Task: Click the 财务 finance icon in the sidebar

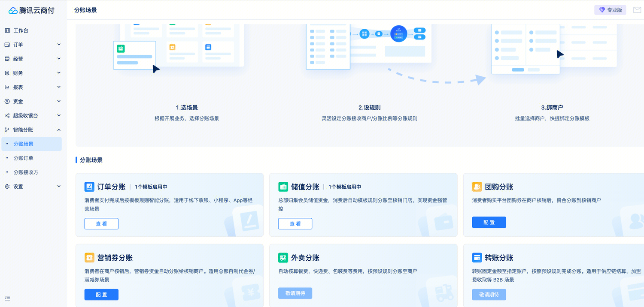Action: click(x=8, y=72)
